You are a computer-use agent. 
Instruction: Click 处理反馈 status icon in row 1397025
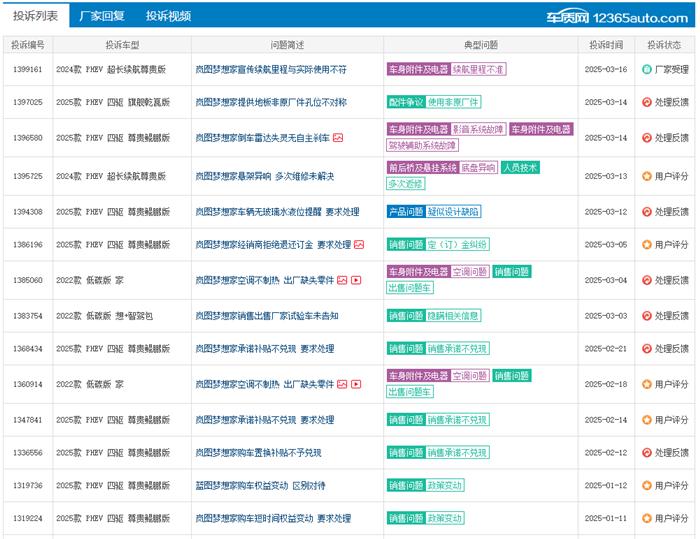[646, 102]
